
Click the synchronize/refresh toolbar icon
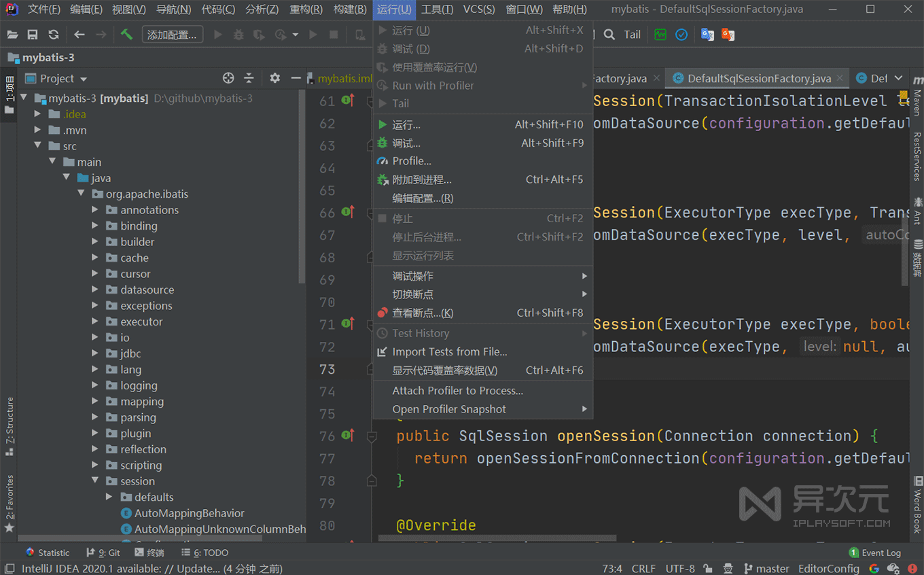point(52,34)
